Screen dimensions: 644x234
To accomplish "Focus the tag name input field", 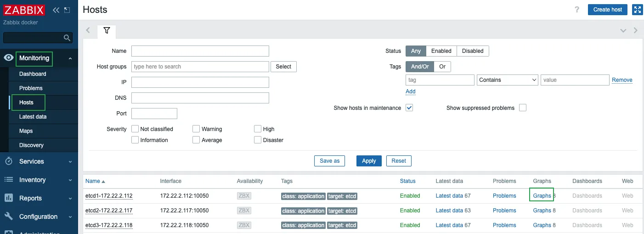I will click(x=440, y=80).
